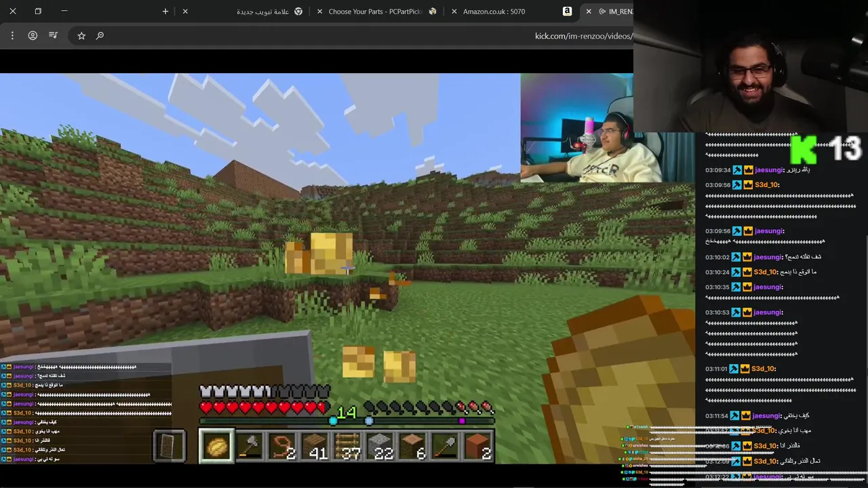868x488 pixels.
Task: Click the armor points bar above hearts
Action: pyautogui.click(x=264, y=392)
